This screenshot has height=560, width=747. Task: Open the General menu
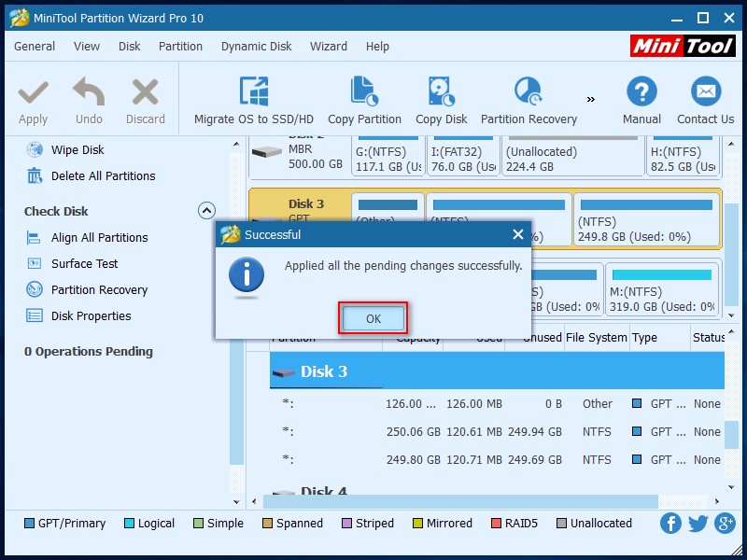click(35, 46)
